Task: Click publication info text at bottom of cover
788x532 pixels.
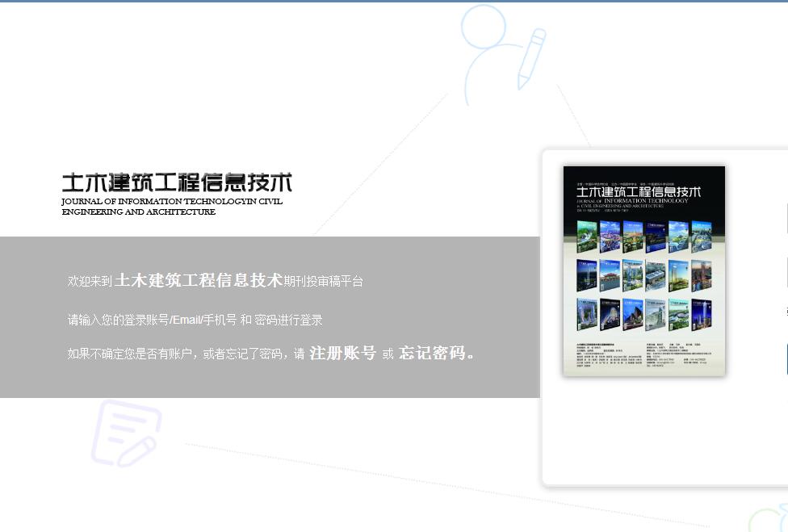Action: (x=643, y=354)
